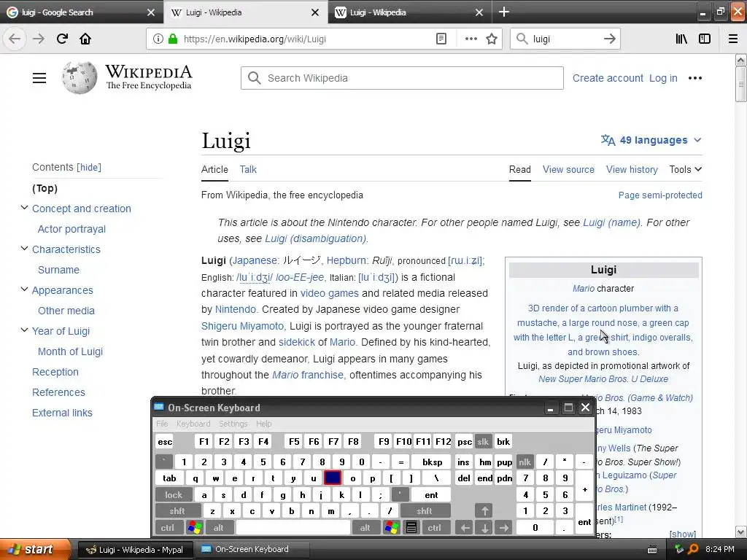Open Wikipedia personal tools three-dot menu
Screen dimensions: 747x560
(695, 78)
